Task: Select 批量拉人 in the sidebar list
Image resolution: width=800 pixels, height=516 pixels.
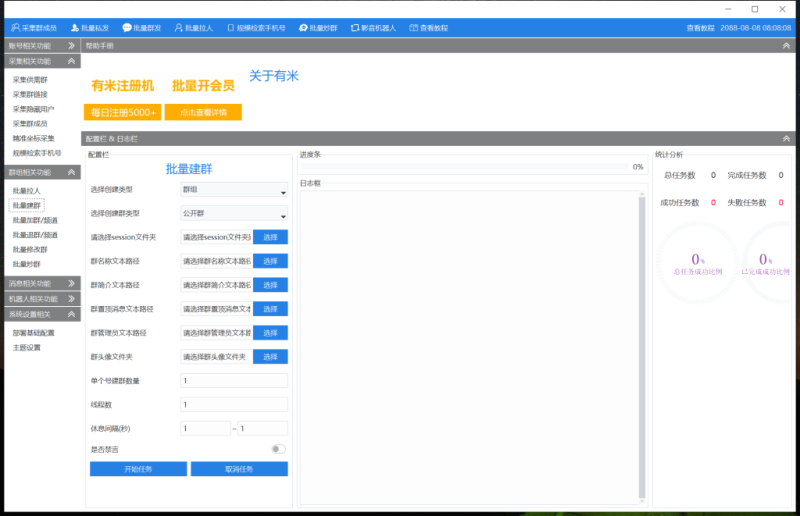Action: point(27,191)
